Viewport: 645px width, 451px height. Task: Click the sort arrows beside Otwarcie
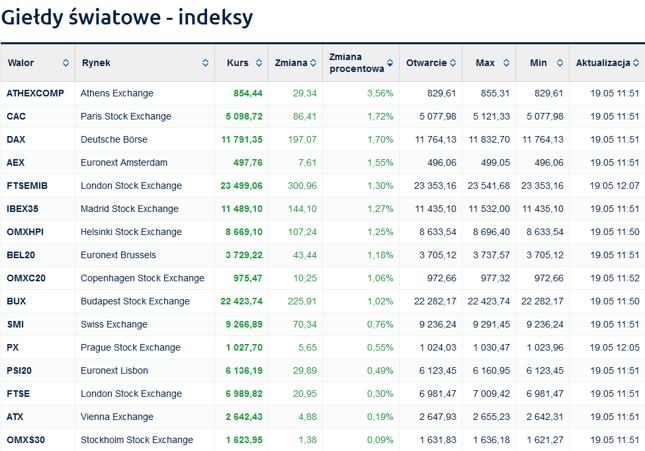pyautogui.click(x=453, y=63)
